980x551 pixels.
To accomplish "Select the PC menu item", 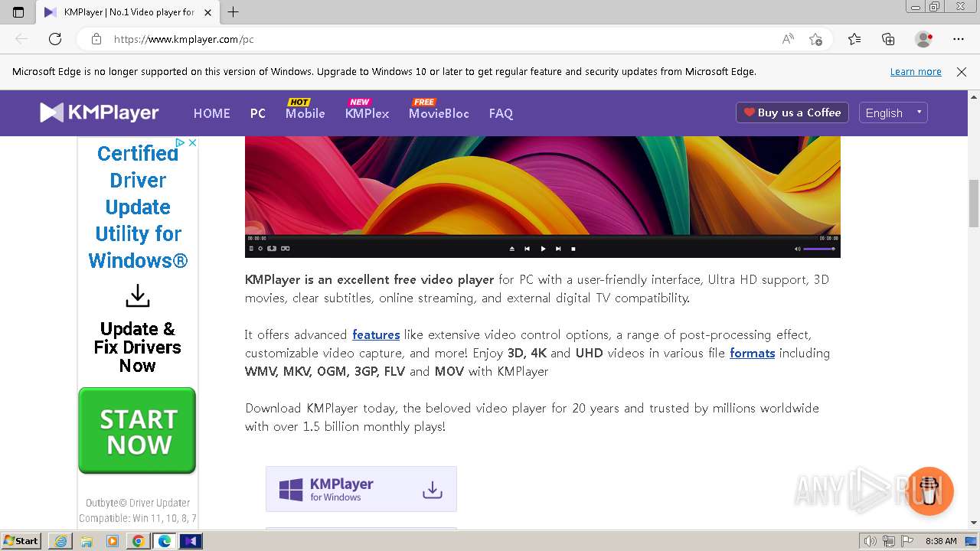I will 258,113.
